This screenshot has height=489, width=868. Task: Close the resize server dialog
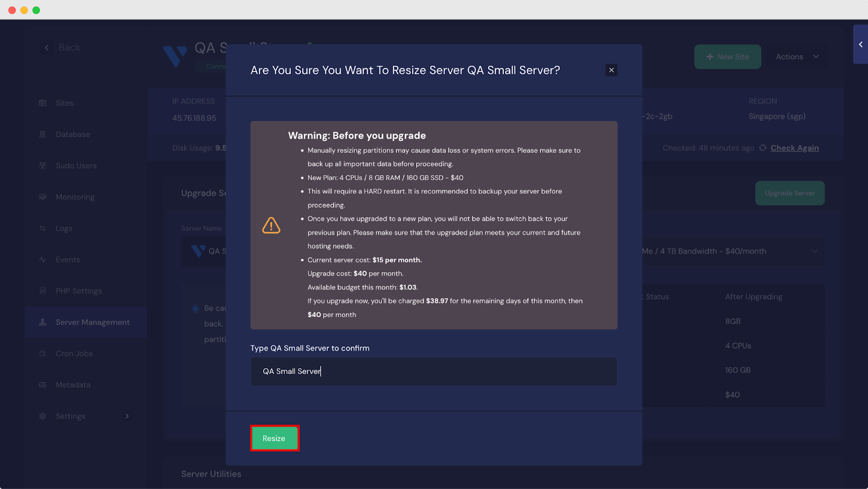point(611,70)
